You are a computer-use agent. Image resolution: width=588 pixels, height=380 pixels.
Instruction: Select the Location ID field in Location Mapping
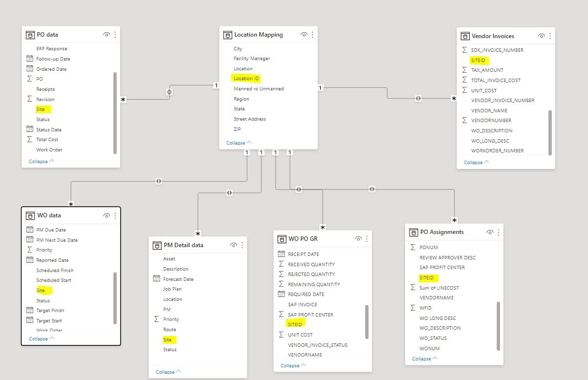[x=247, y=78]
